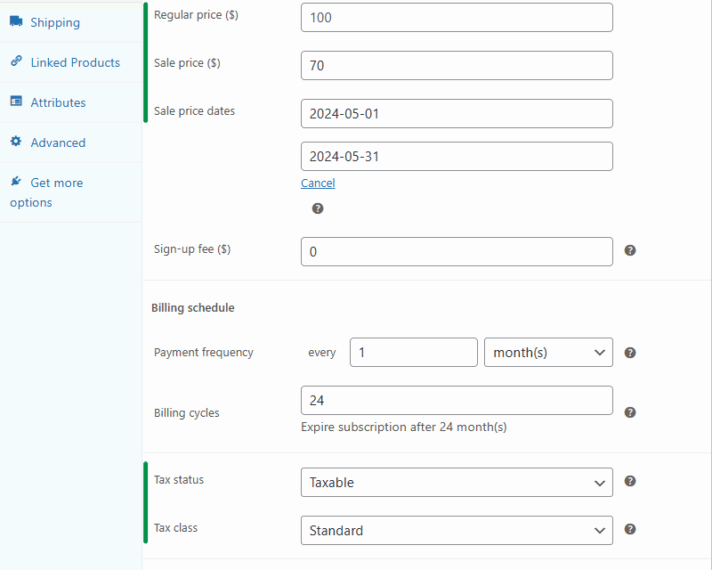Open the Attributes tab

pyautogui.click(x=58, y=102)
